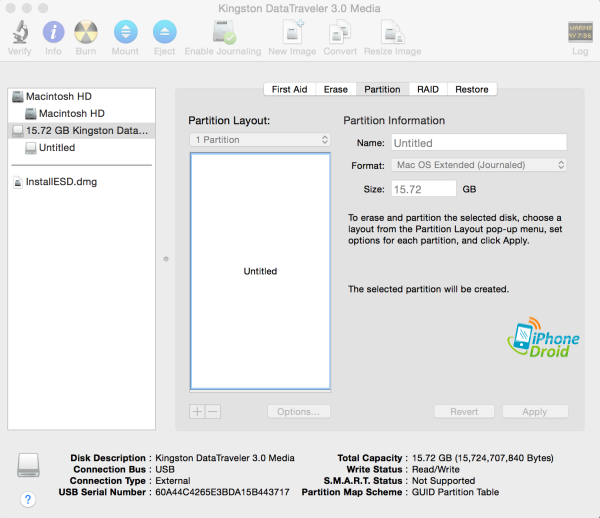Viewport: 600px width, 518px height.
Task: Eject the selected disk
Action: pyautogui.click(x=165, y=32)
